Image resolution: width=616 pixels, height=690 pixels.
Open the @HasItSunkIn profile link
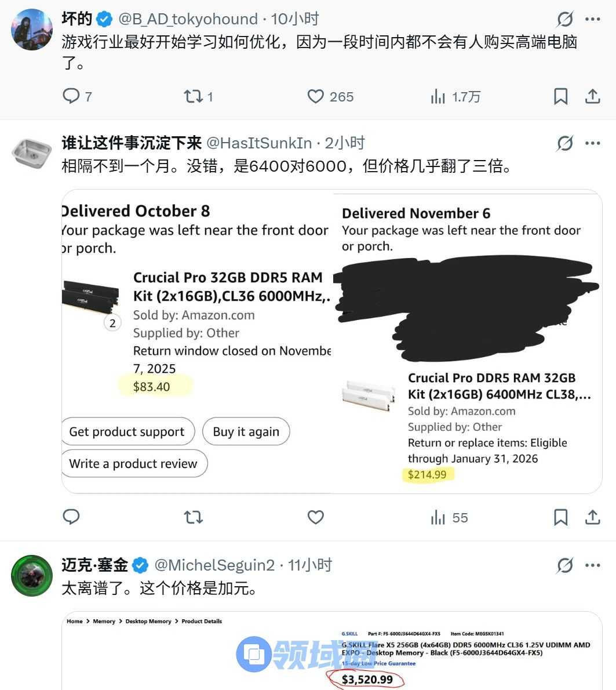[x=259, y=143]
